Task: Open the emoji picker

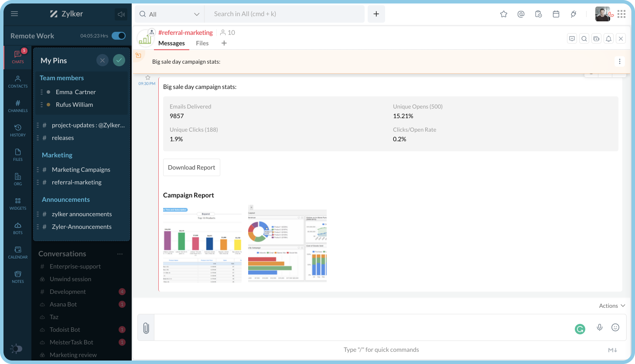Action: (x=615, y=327)
